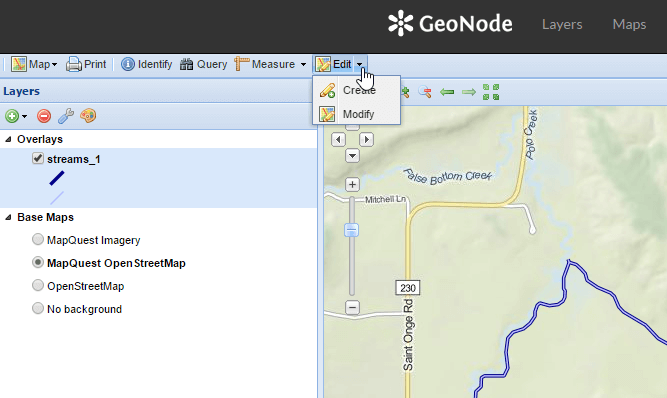Click the False Bottom Creek map label
The height and width of the screenshot is (398, 667).
(447, 177)
